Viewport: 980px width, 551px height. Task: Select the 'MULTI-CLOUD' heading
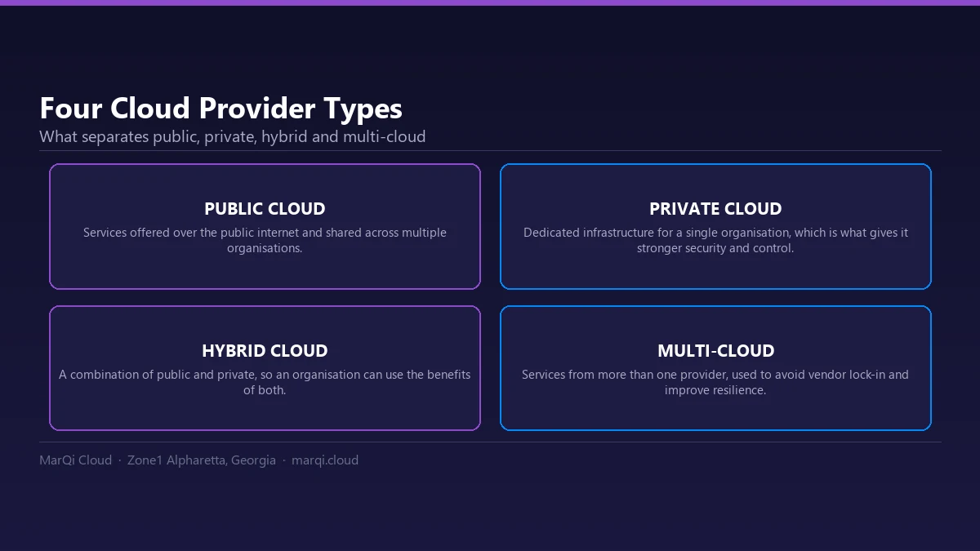point(715,351)
